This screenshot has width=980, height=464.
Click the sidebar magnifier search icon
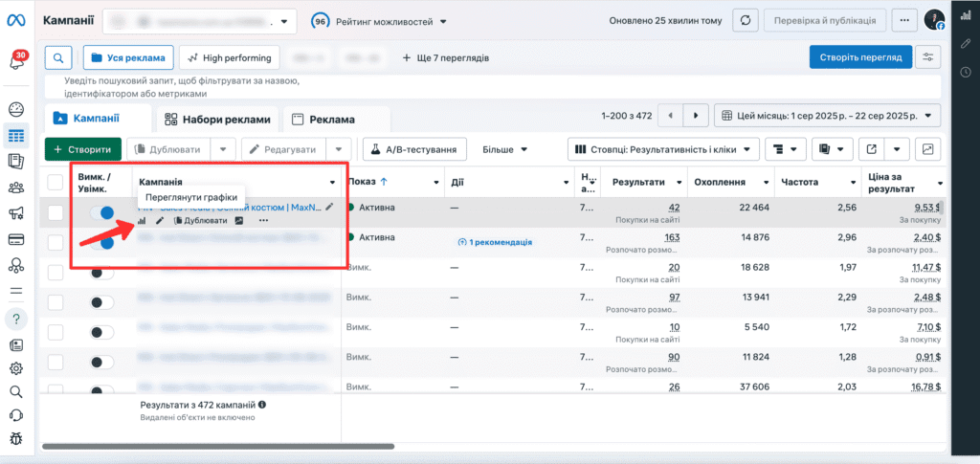tap(16, 391)
